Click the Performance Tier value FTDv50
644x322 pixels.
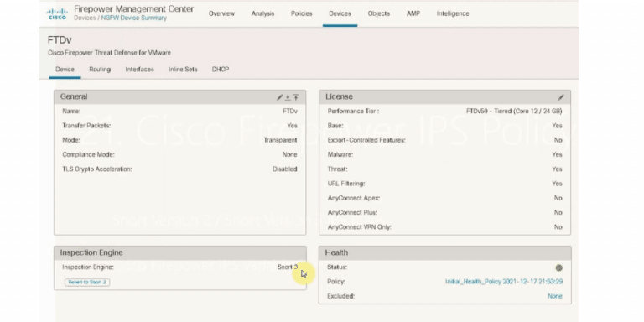tap(514, 112)
